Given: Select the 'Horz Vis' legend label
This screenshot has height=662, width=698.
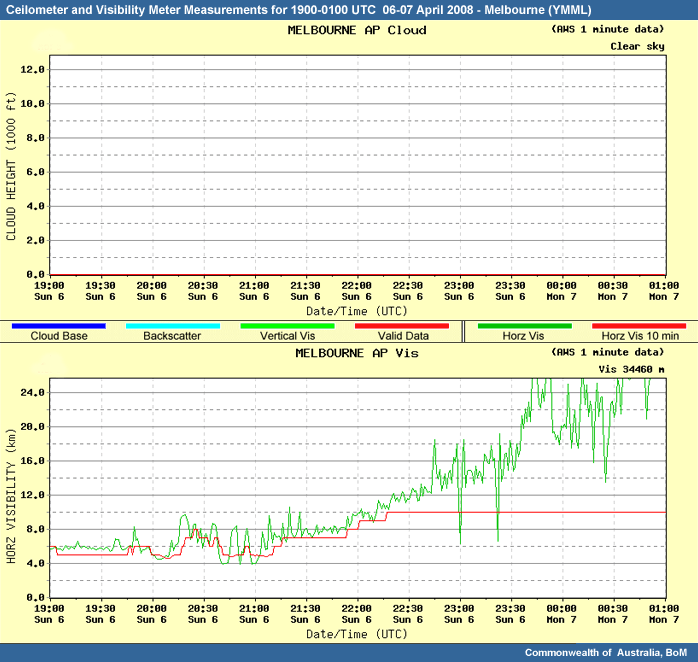Looking at the screenshot, I should (x=524, y=336).
